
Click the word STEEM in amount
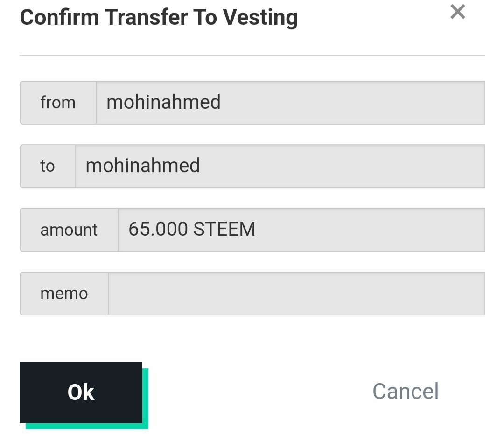pos(224,229)
